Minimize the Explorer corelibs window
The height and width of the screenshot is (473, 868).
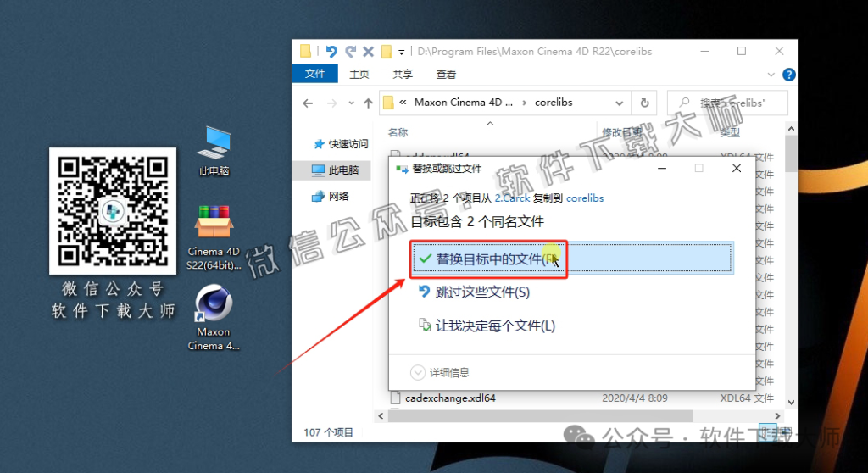click(x=704, y=51)
